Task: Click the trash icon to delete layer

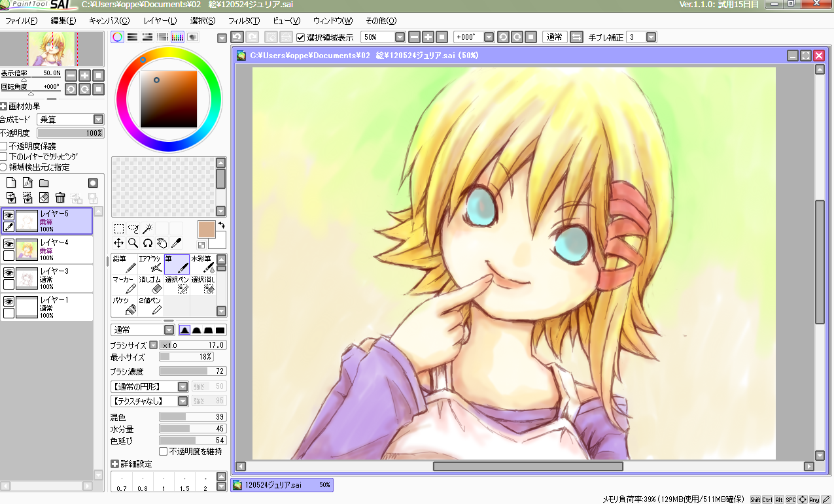Action: point(60,197)
